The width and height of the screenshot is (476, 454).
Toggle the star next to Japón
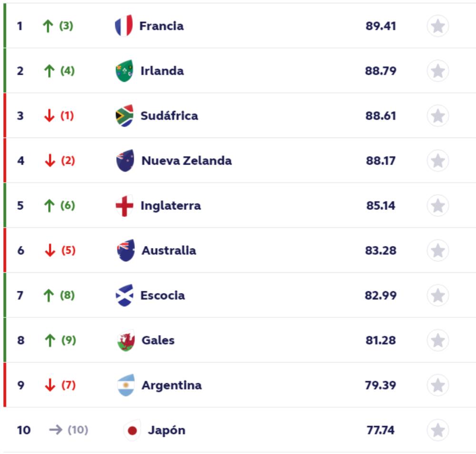click(437, 431)
